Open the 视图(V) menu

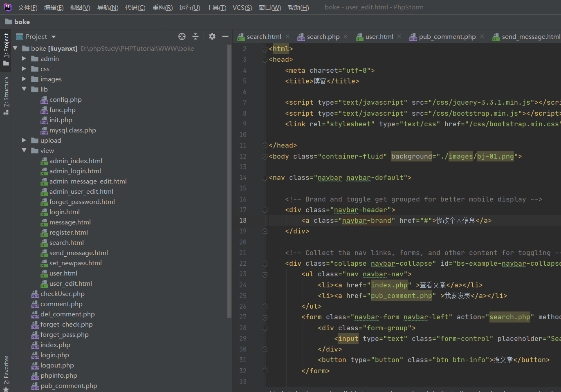coord(80,8)
